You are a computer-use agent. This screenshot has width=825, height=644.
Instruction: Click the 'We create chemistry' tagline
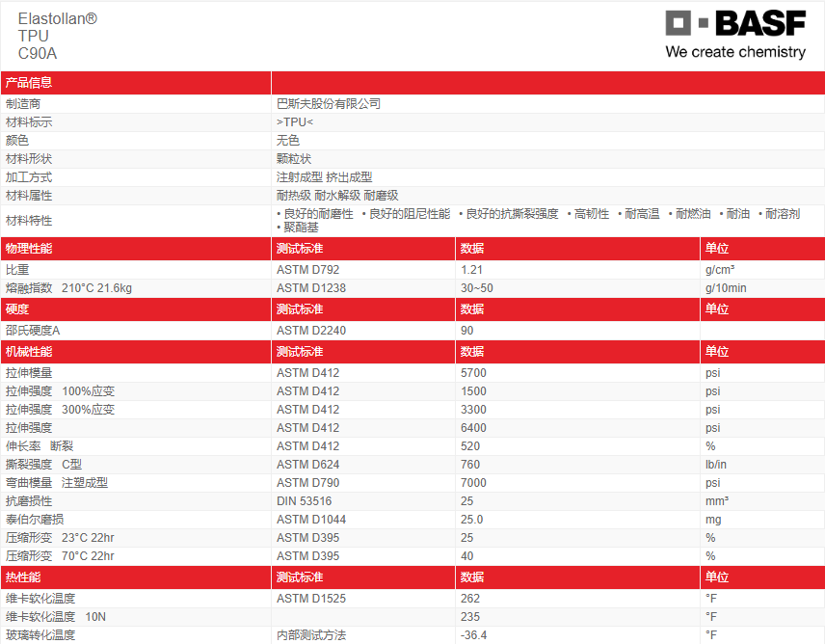(x=735, y=51)
